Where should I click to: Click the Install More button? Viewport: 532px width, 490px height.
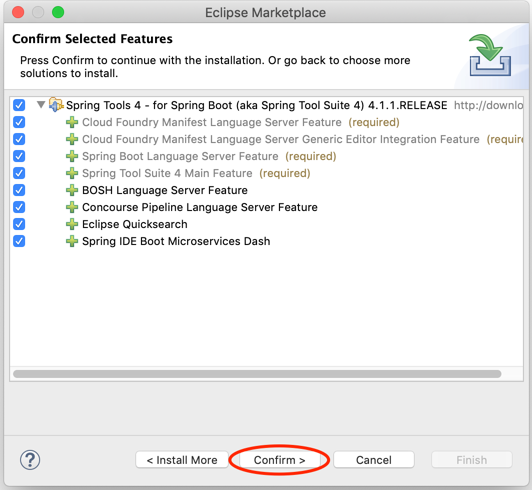click(x=182, y=460)
